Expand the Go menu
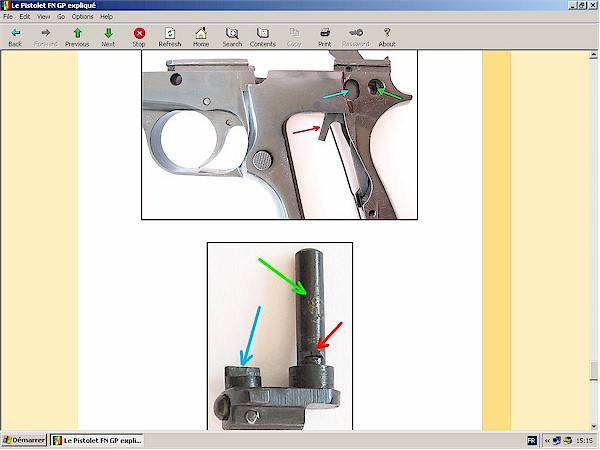 61,17
